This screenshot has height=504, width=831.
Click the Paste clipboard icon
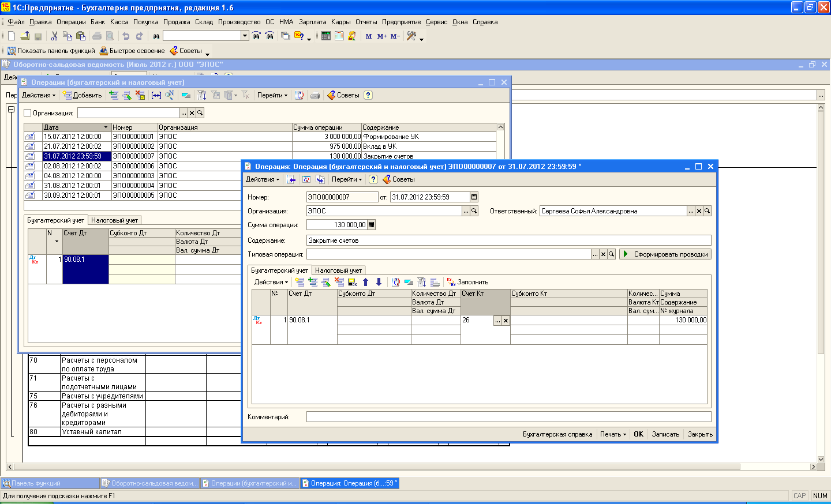(x=81, y=36)
